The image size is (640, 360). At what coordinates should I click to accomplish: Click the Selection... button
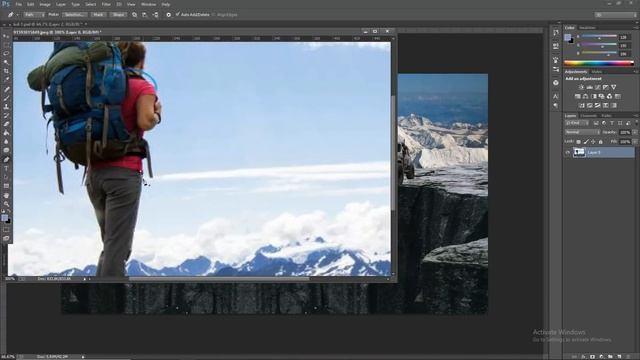tap(74, 15)
